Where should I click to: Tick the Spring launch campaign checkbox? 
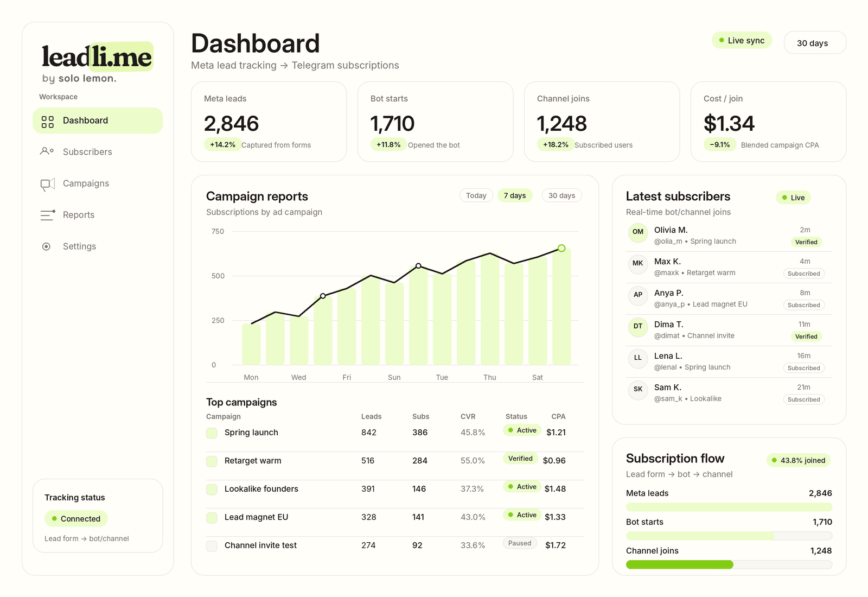point(212,433)
